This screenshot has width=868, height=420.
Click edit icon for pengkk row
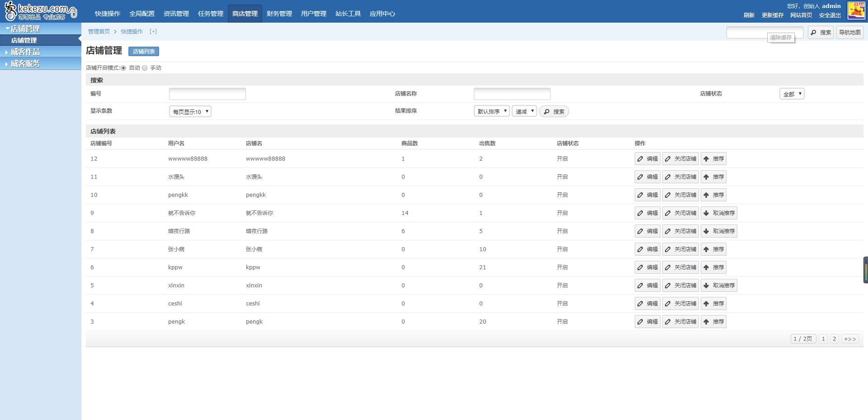pyautogui.click(x=640, y=195)
